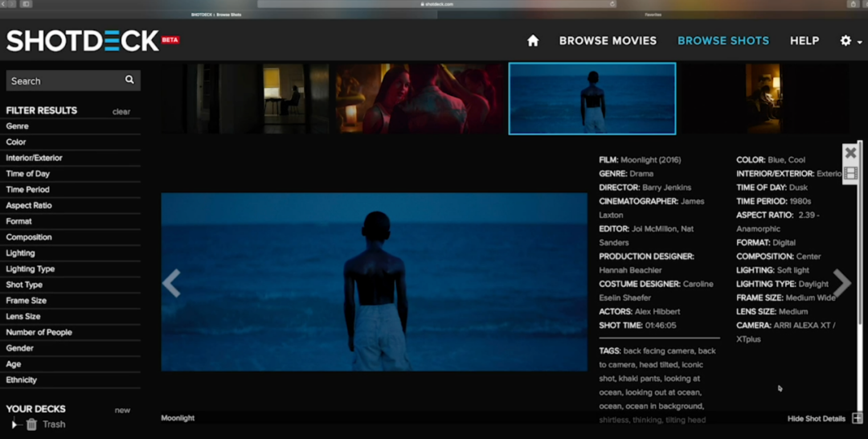Expand the Trash deck triangle
868x439 pixels.
(x=15, y=424)
